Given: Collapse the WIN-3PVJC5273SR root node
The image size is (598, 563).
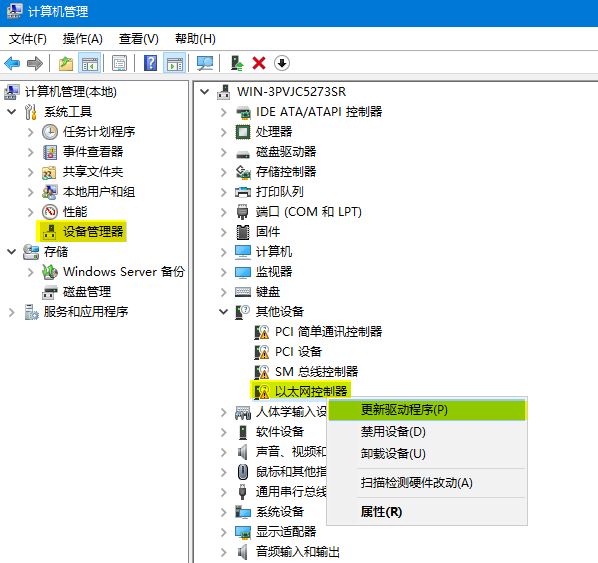Looking at the screenshot, I should 205,92.
